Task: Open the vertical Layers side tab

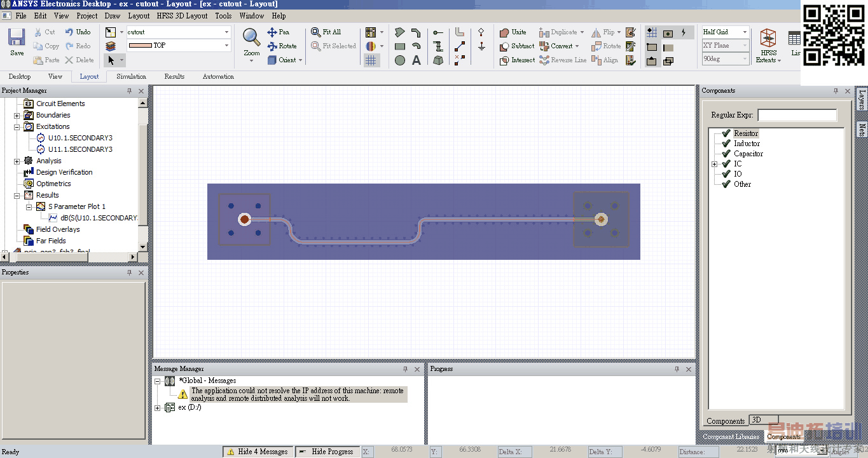Action: [x=862, y=100]
